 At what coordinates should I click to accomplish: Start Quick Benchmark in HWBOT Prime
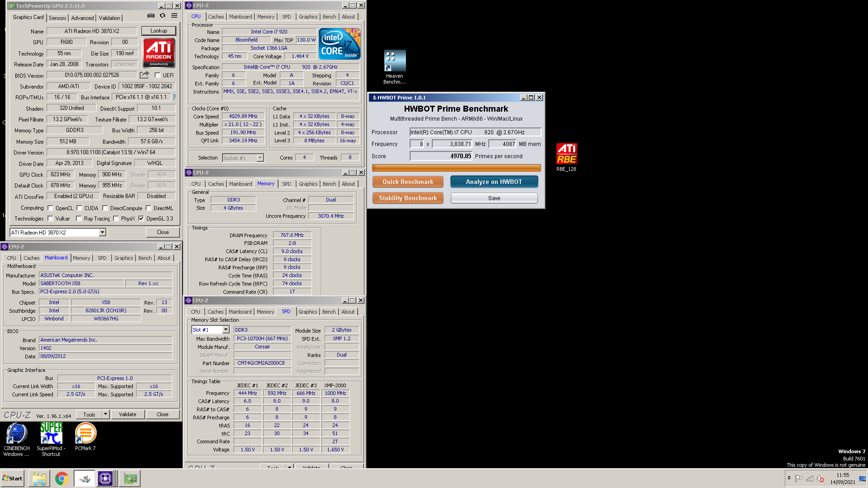pos(408,182)
